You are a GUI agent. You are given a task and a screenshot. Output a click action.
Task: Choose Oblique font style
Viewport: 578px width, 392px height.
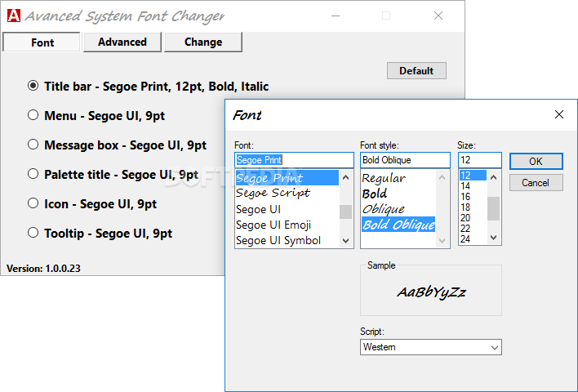coord(398,209)
